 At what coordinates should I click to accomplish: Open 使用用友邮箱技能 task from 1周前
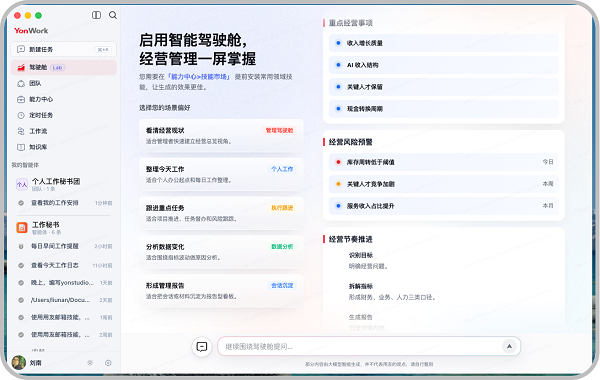tap(64, 317)
